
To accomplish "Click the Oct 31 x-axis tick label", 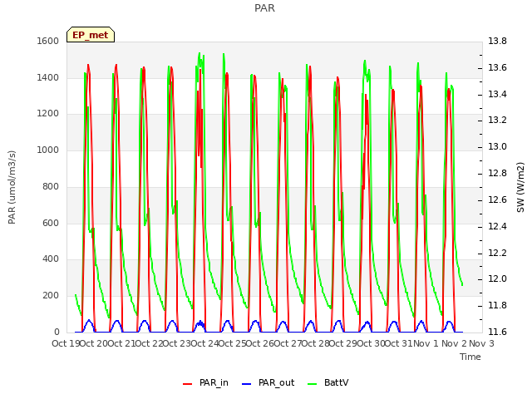I will [399, 343].
